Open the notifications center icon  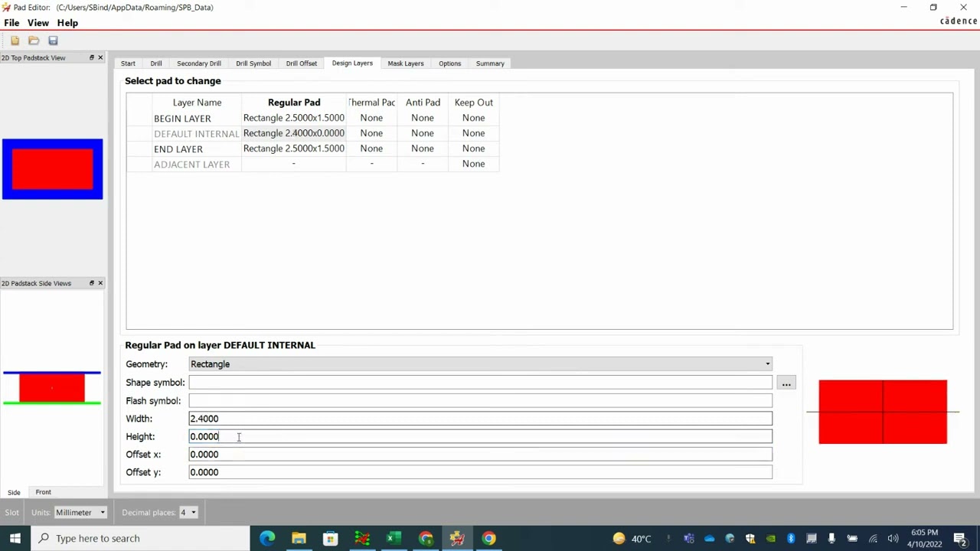961,538
